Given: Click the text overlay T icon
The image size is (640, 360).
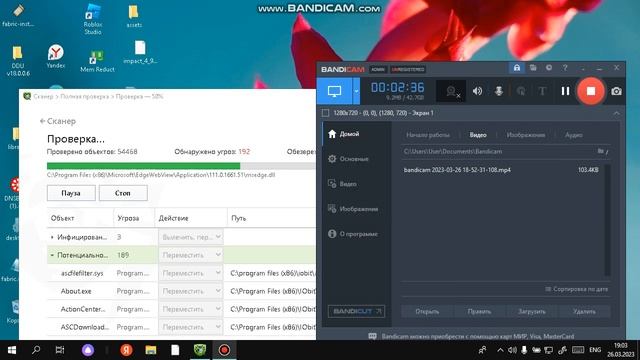Looking at the screenshot, I should tap(542, 91).
